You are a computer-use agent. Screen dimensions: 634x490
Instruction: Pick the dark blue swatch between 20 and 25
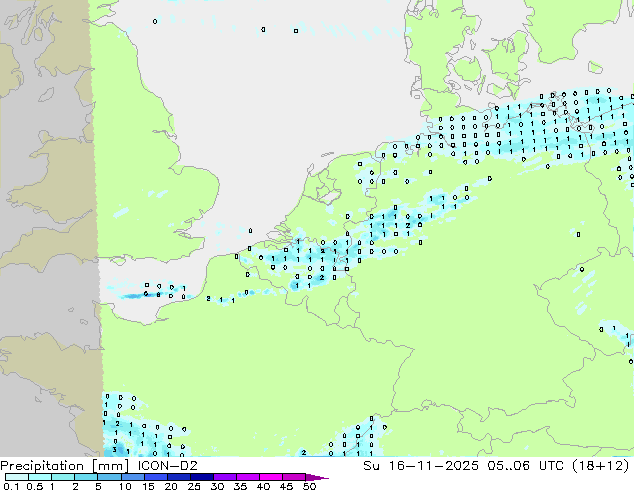pyautogui.click(x=179, y=477)
